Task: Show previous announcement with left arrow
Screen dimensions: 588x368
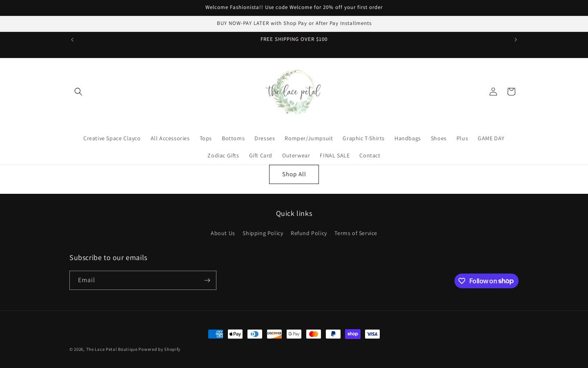Action: point(72,40)
